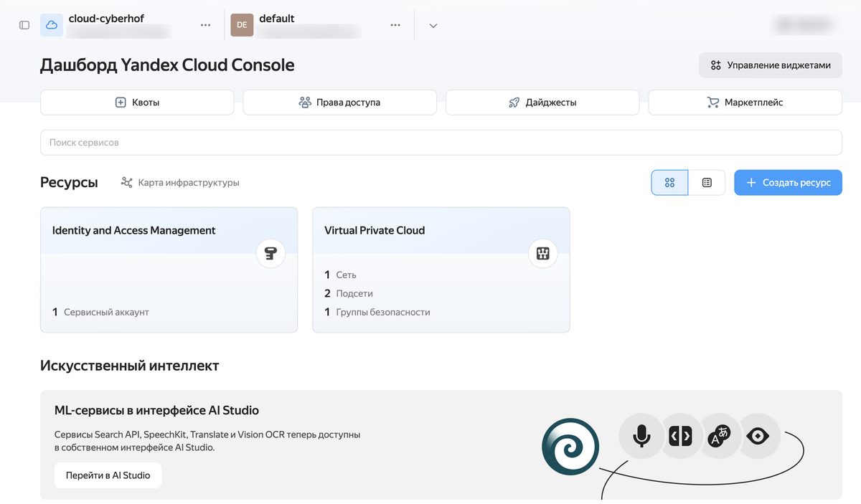Click the AI Studio spiral logo
861x504 pixels.
570,447
